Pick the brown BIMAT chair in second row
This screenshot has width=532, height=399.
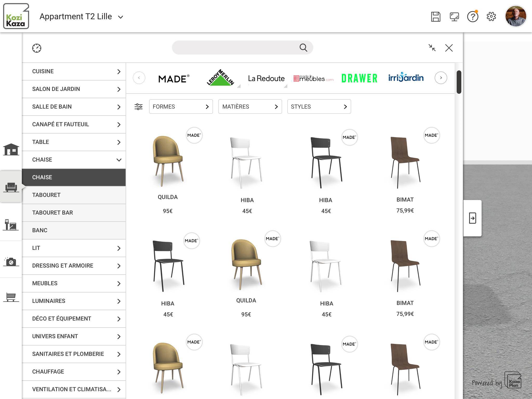405,265
